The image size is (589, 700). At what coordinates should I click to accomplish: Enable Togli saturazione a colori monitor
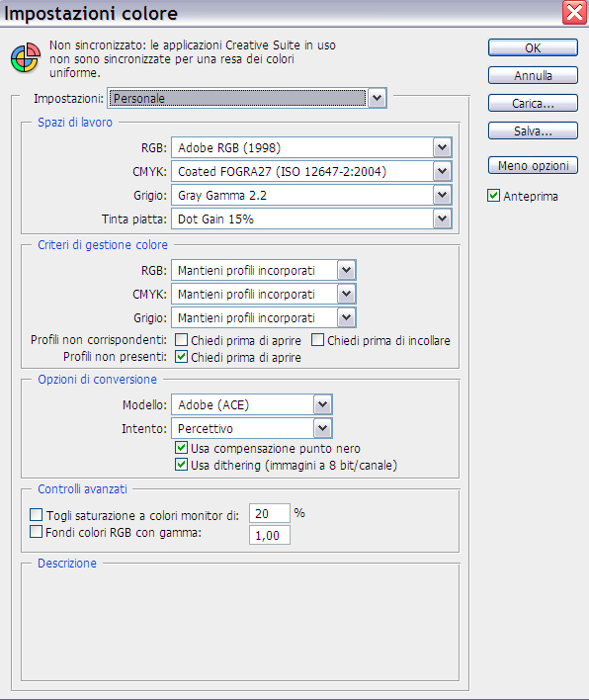pos(37,515)
